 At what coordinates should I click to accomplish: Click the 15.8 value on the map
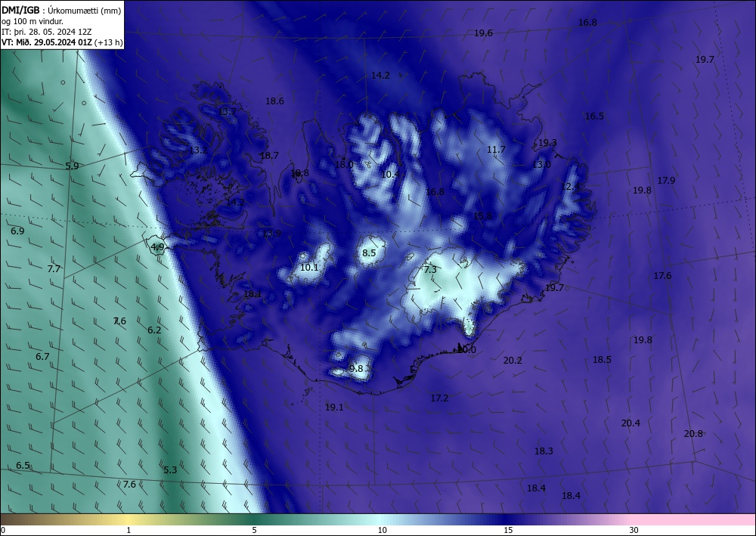pos(482,215)
